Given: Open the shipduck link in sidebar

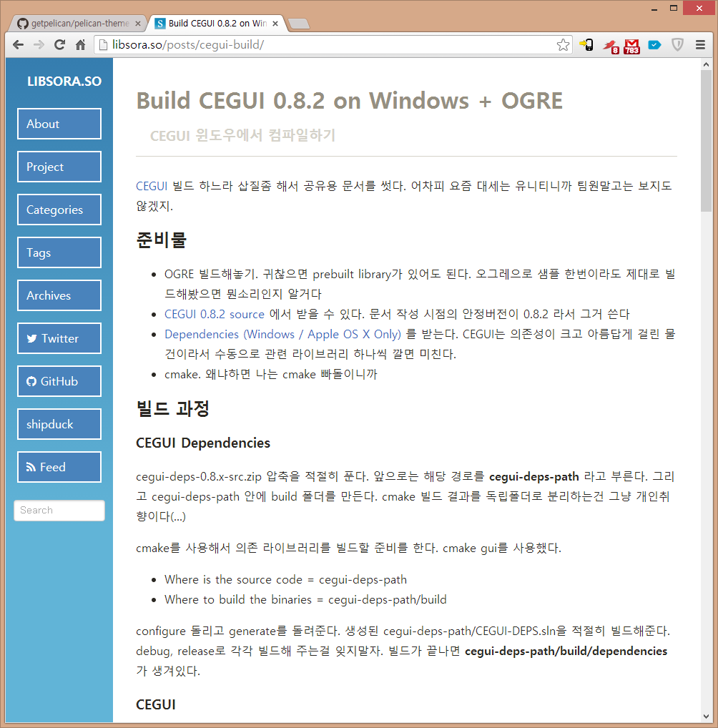Looking at the screenshot, I should pos(59,424).
